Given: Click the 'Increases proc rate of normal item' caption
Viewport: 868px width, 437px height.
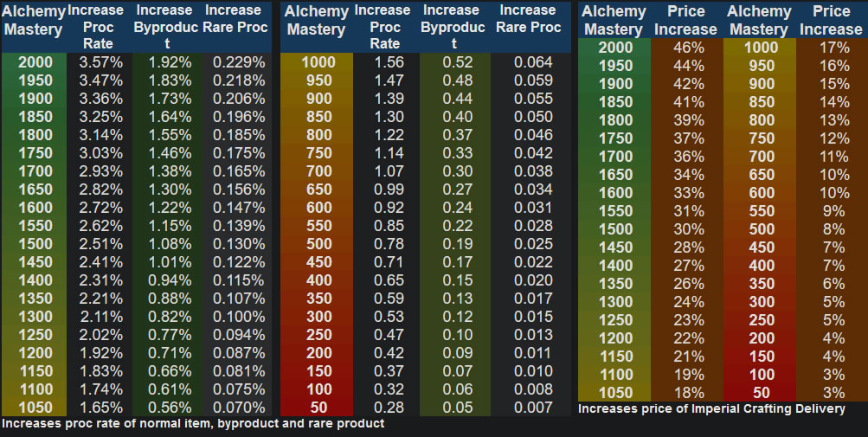Looking at the screenshot, I should [193, 424].
